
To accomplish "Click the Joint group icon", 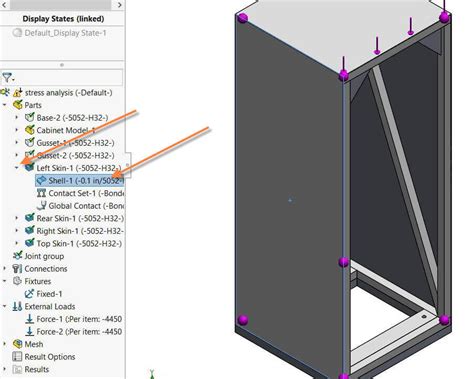I will pos(17,256).
